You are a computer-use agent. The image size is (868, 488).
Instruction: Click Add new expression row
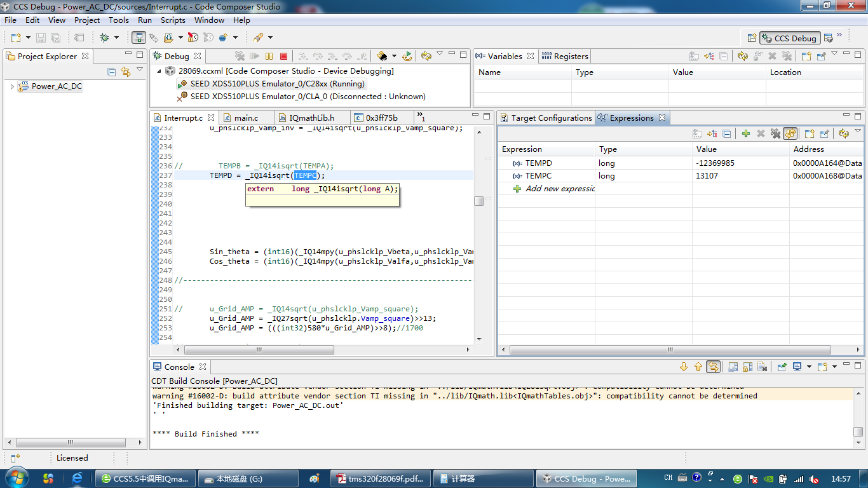click(x=559, y=189)
